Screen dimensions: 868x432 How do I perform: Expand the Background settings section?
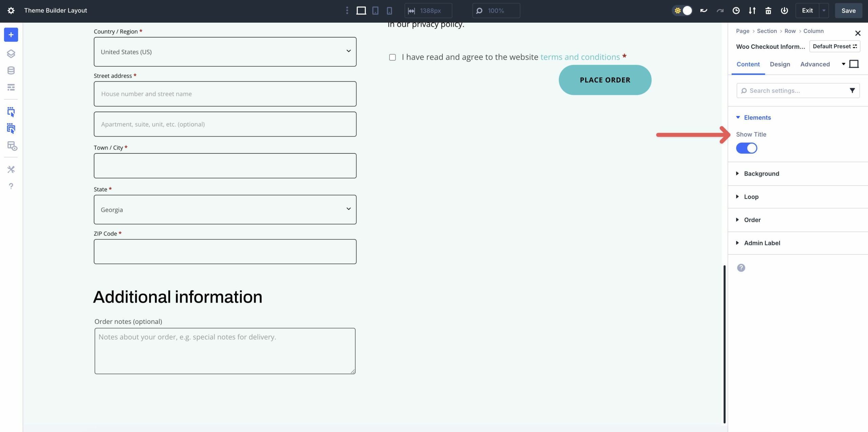[762, 173]
